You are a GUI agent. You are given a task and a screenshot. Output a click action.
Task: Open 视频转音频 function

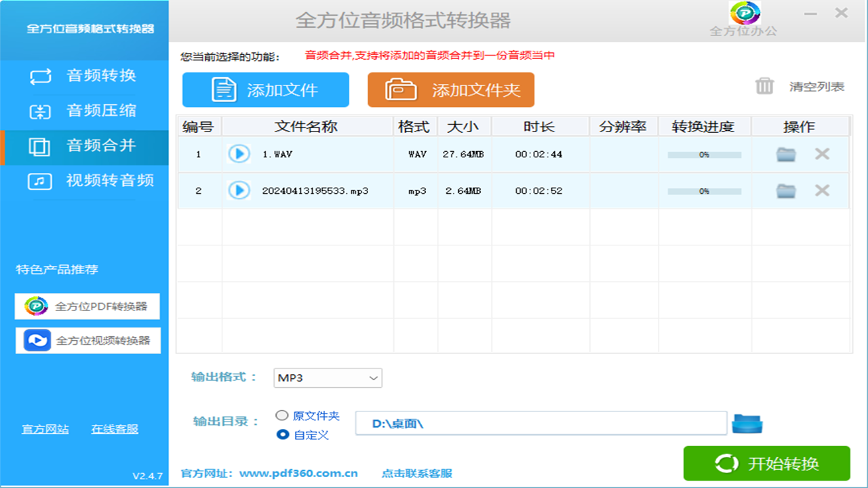(x=84, y=181)
